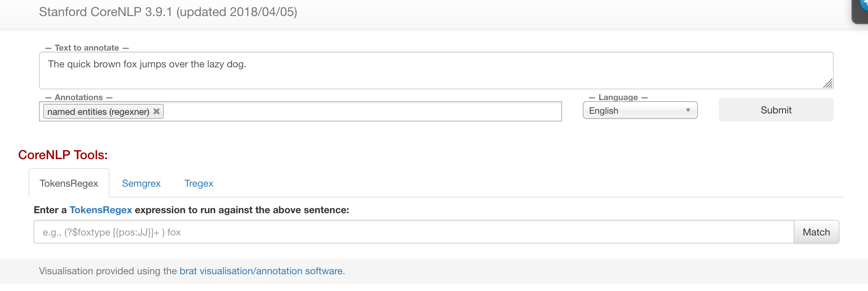Click the Annotations field empty area

point(363,112)
